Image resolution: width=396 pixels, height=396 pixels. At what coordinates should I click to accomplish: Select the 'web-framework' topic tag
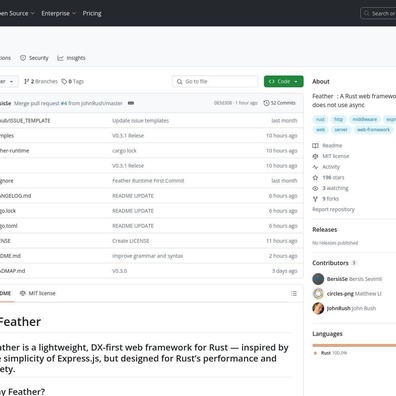373,130
